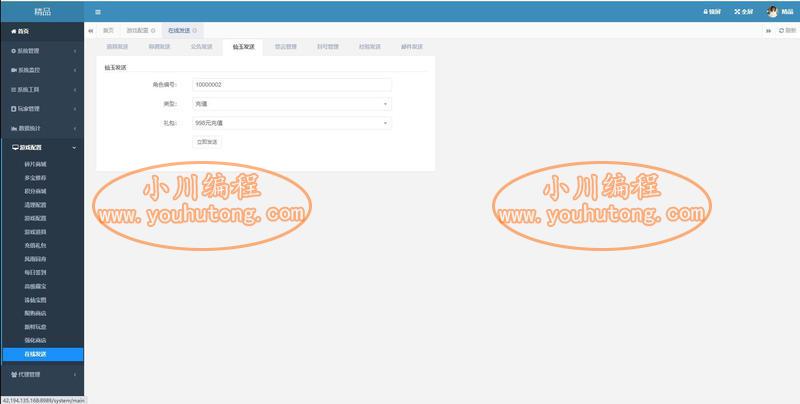Expand the 数据统计 menu arrow
This screenshot has width=800, height=404.
75,128
